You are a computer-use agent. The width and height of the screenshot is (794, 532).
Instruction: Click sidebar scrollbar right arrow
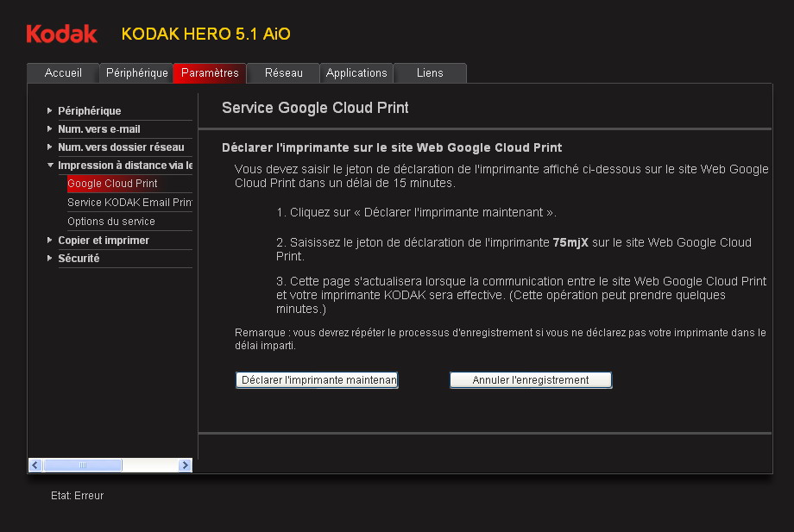click(x=185, y=465)
